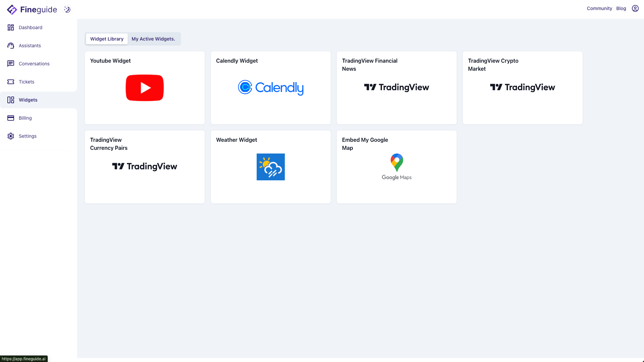Select the Calendly Widget card
This screenshot has width=644, height=362.
coord(270,88)
